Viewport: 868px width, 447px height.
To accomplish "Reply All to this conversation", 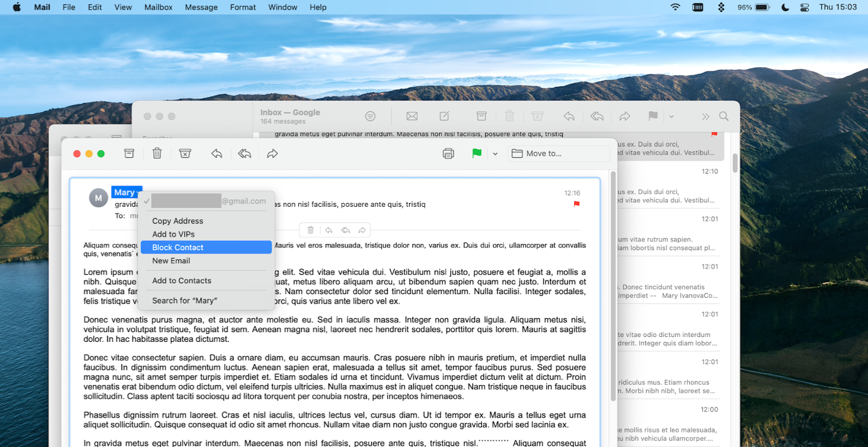I will [x=244, y=153].
